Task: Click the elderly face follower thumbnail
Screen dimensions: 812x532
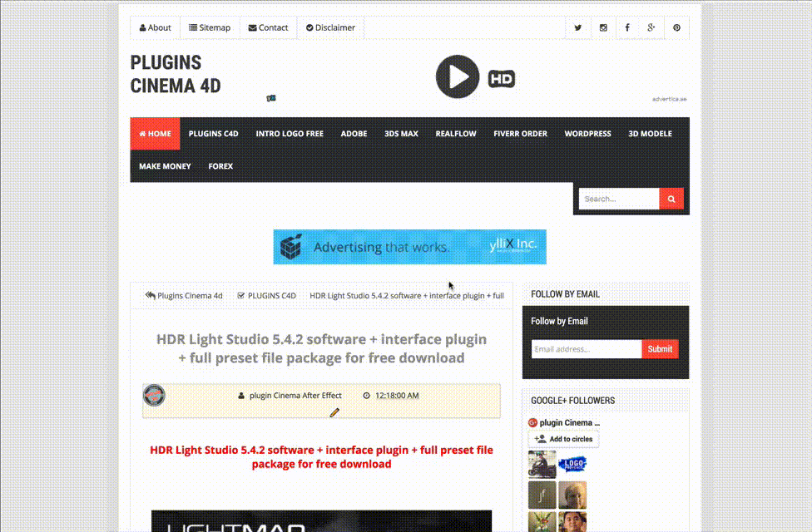Action: 572,495
